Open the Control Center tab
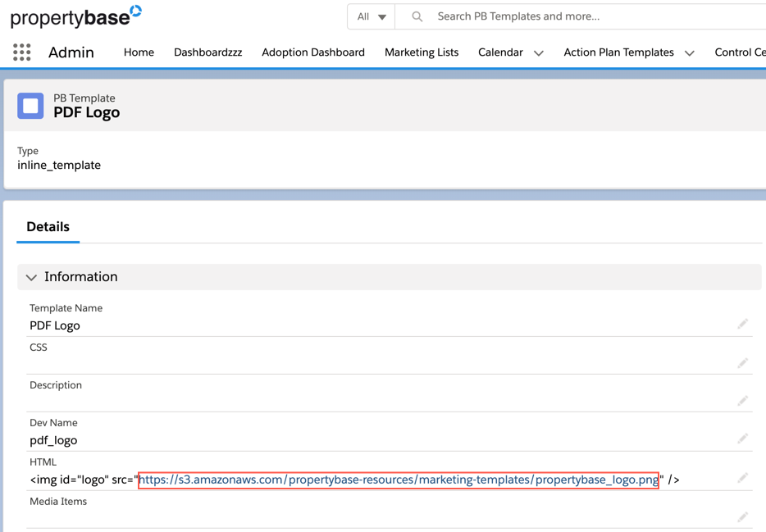This screenshot has height=532, width=766. click(x=740, y=52)
